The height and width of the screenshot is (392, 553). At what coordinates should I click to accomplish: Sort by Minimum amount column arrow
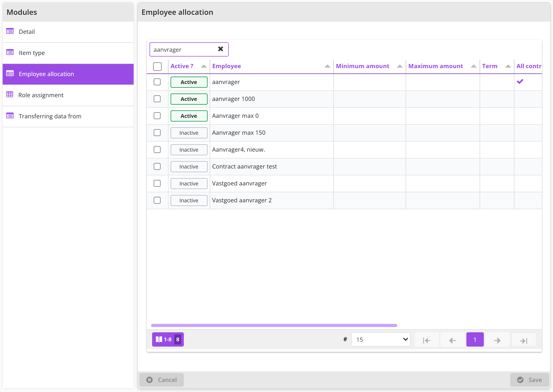[400, 66]
